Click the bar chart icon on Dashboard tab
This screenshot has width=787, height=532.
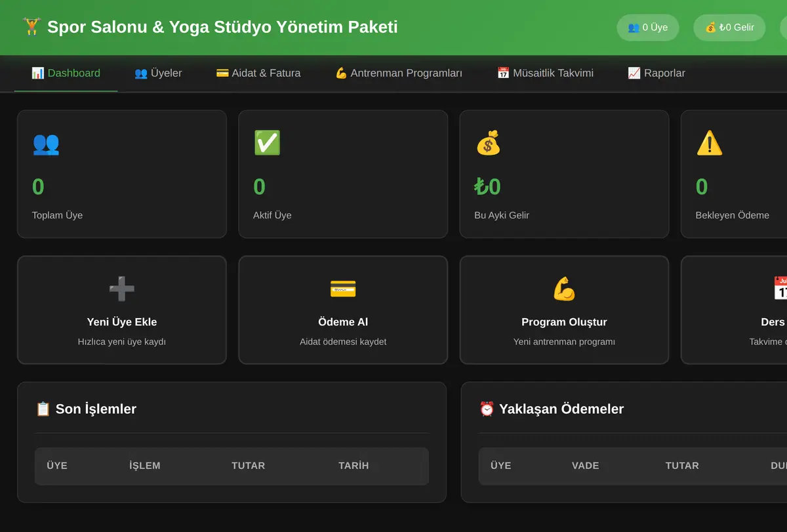pyautogui.click(x=38, y=73)
